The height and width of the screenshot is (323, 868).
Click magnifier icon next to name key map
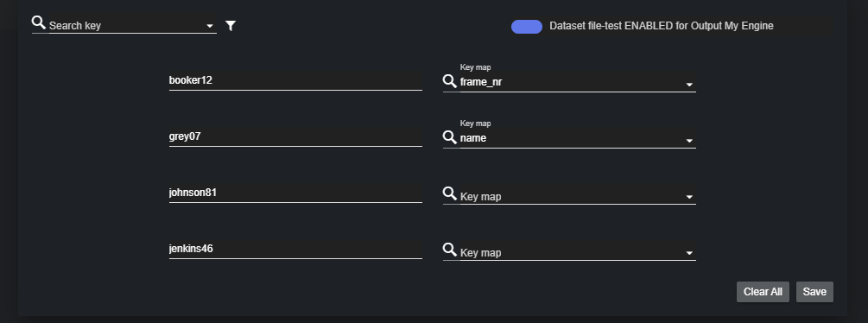[x=449, y=137]
